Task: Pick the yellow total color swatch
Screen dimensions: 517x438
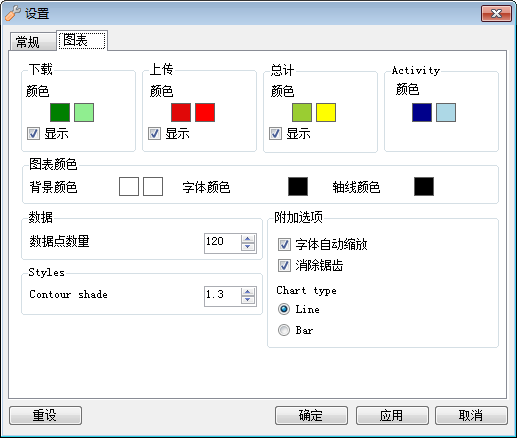Action: coord(326,112)
